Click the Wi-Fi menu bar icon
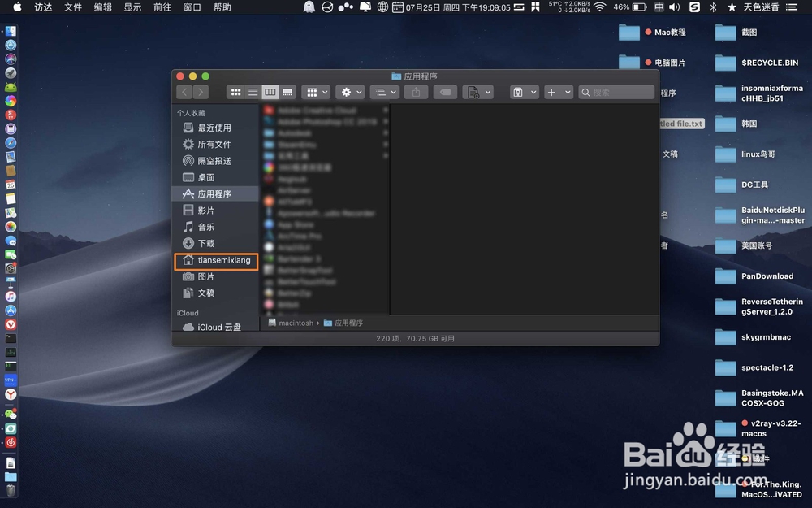 [600, 7]
